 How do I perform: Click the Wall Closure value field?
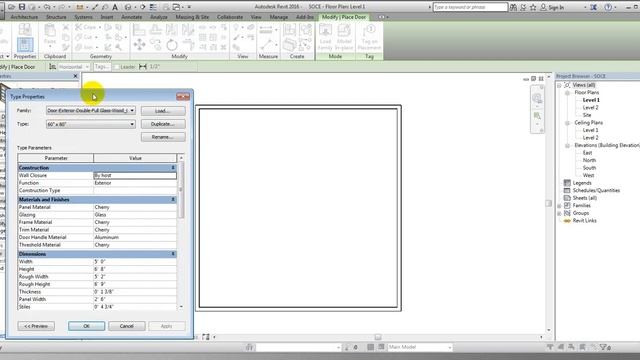[135, 176]
